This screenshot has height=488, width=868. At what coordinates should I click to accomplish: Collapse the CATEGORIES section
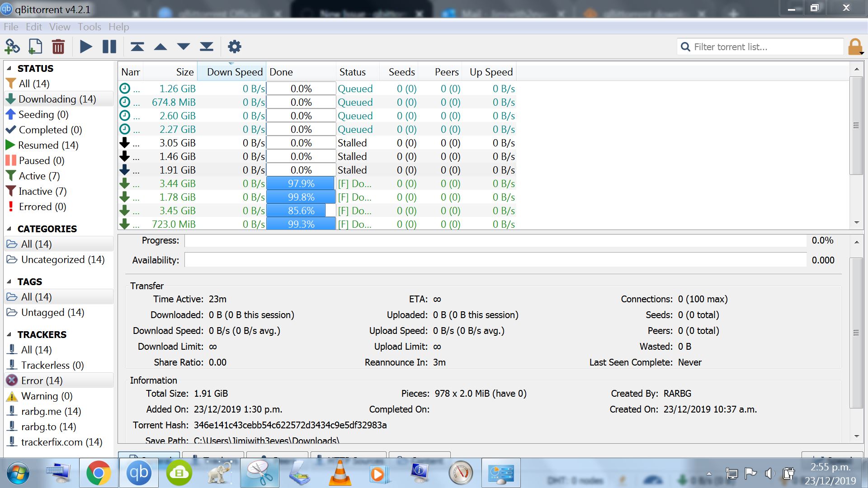(9, 229)
